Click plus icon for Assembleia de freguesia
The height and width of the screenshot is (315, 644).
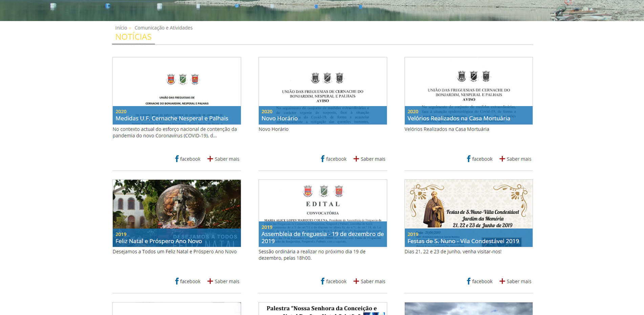(x=356, y=281)
